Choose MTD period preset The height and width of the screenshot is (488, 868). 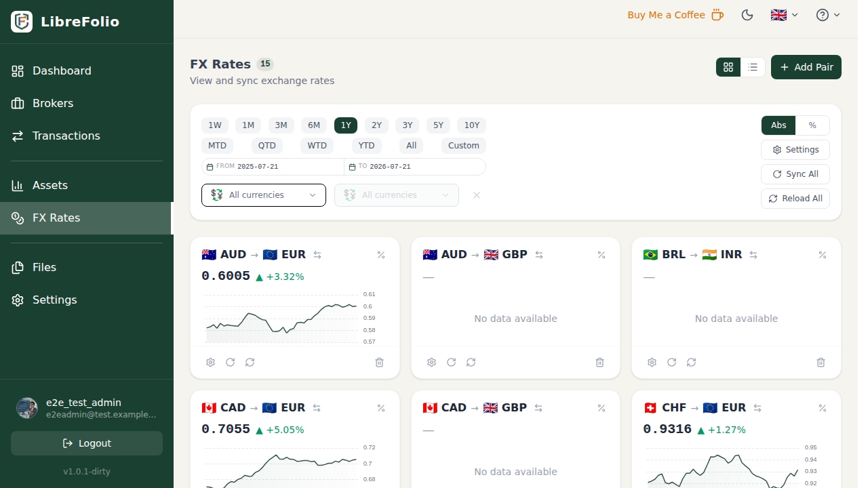point(217,146)
